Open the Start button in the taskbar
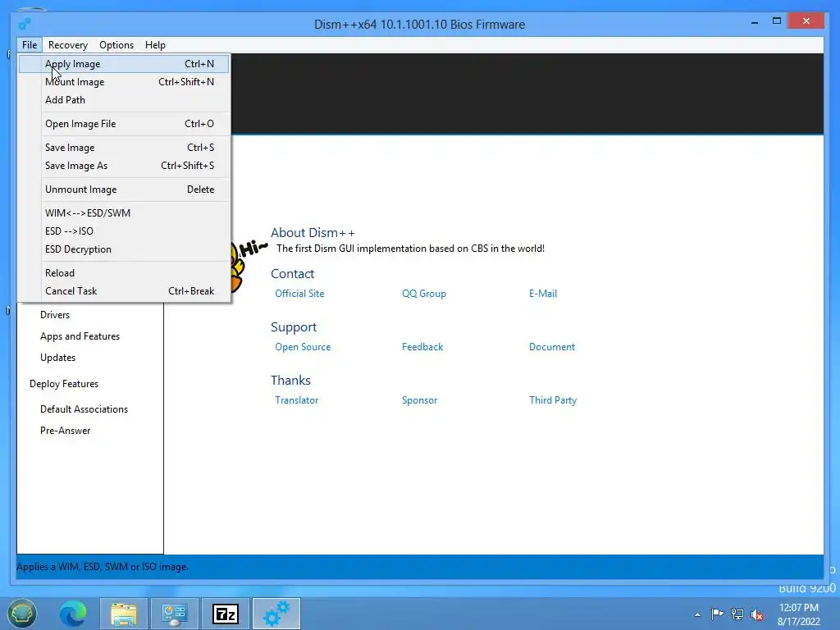840x630 pixels. coord(21,614)
